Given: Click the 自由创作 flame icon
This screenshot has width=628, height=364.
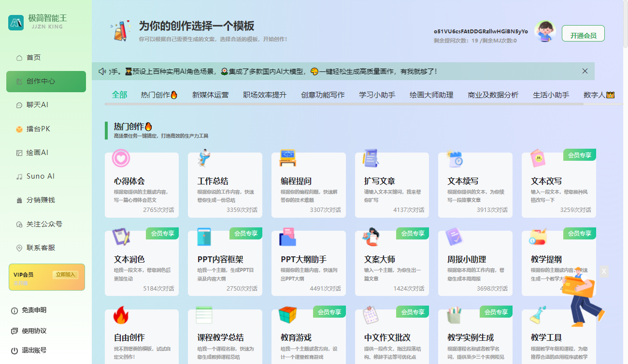Looking at the screenshot, I should tap(121, 315).
